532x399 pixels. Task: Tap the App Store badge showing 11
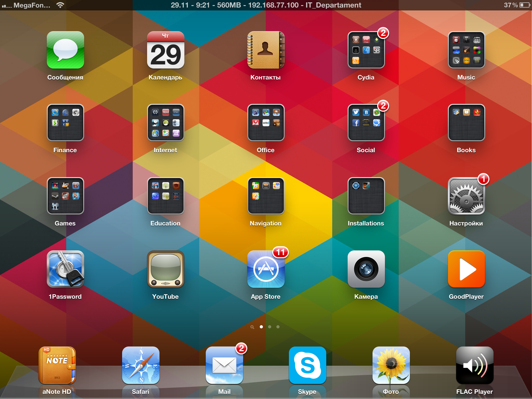coord(281,252)
